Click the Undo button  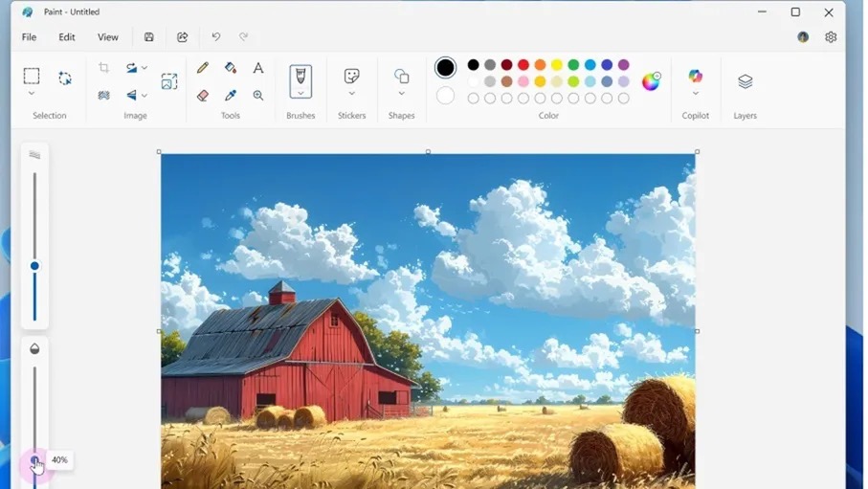(215, 37)
